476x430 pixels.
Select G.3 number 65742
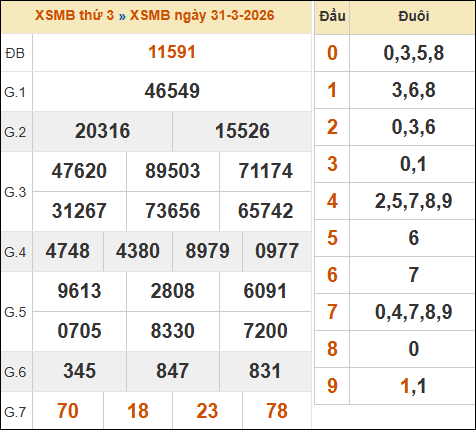point(266,211)
